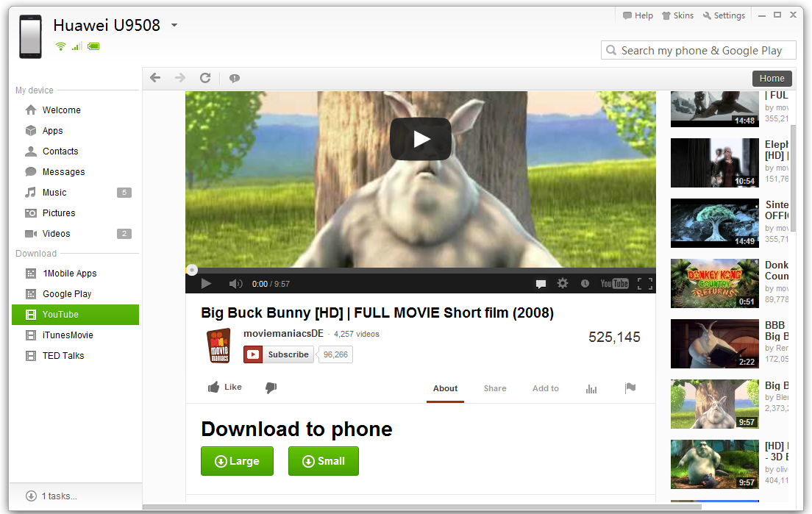This screenshot has height=514, width=812.
Task: Open the Donkey Kong Country Returns thumbnail
Action: (x=715, y=284)
